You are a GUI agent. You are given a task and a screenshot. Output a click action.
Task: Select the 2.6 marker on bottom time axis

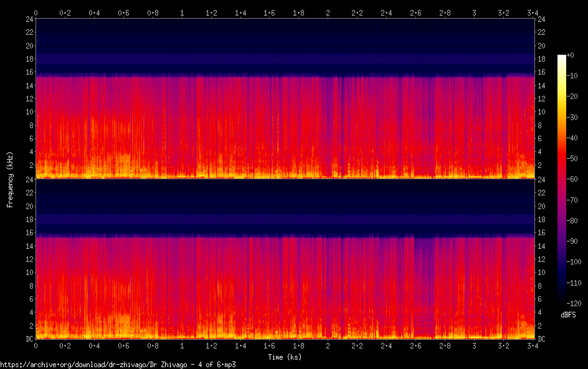415,346
